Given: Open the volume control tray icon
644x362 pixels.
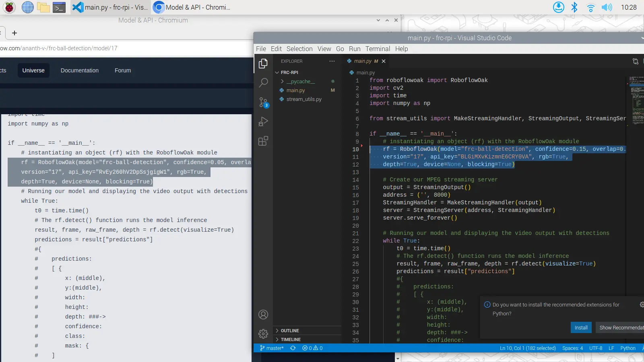Looking at the screenshot, I should pyautogui.click(x=607, y=7).
